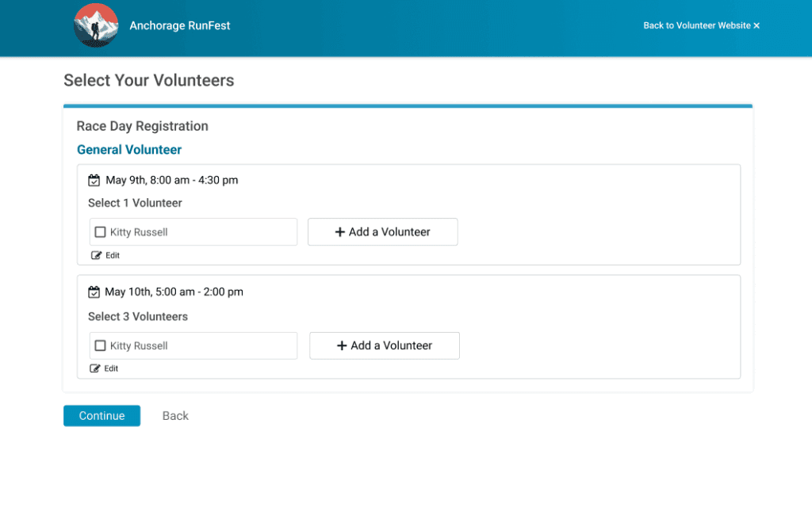Check Kitty Russell for the May 10th shift
The width and height of the screenshot is (812, 530).
[x=100, y=346]
